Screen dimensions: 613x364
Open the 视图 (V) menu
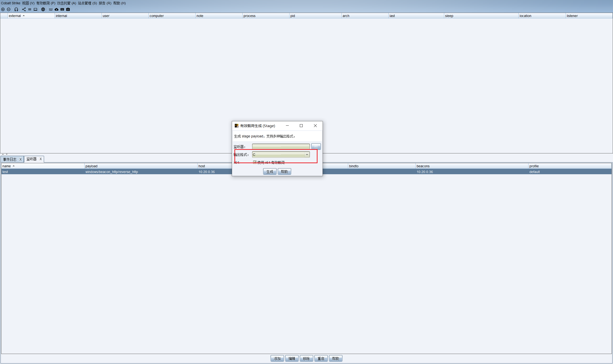[x=28, y=3]
